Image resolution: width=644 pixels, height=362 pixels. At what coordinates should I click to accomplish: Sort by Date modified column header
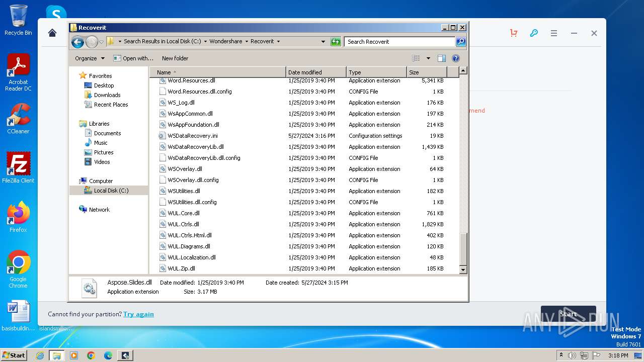tap(316, 72)
